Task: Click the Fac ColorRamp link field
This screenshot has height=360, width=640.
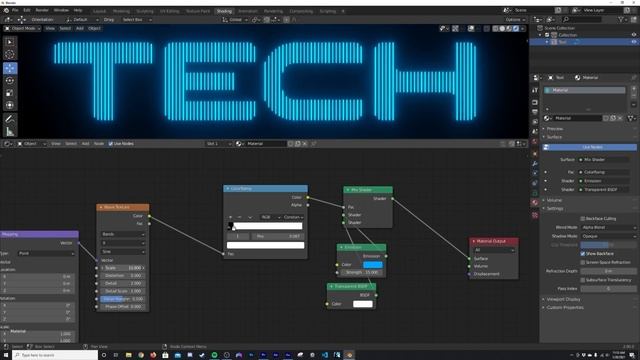Action: (x=605, y=172)
